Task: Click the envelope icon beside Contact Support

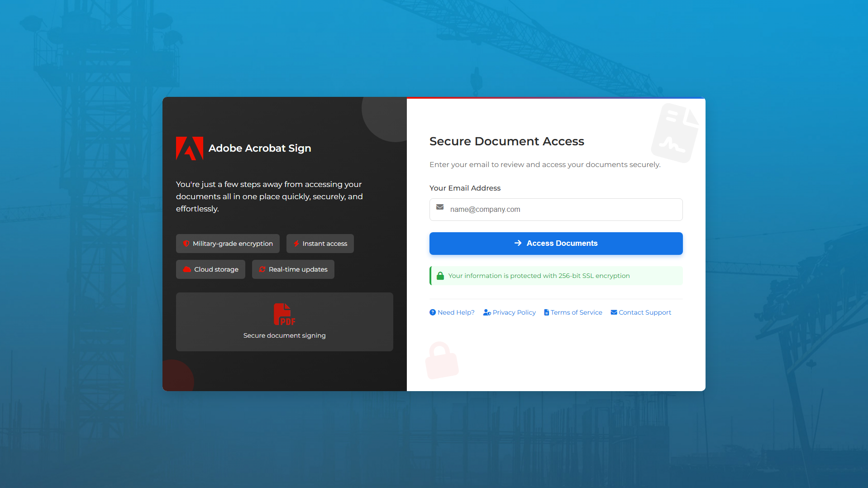Action: click(x=614, y=312)
